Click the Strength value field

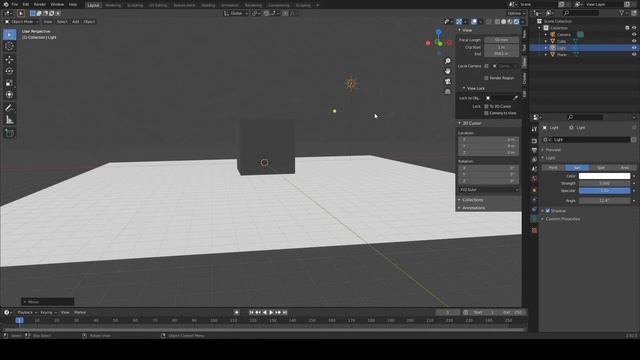[x=604, y=183]
